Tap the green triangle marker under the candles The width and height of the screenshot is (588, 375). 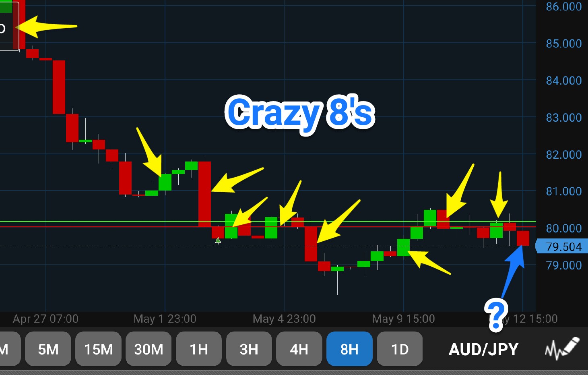point(218,240)
